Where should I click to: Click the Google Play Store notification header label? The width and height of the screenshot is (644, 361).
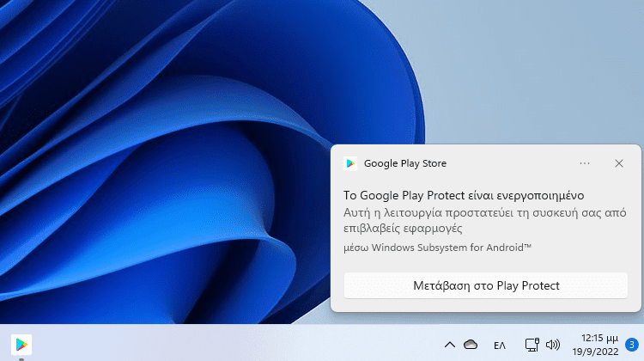(x=405, y=163)
